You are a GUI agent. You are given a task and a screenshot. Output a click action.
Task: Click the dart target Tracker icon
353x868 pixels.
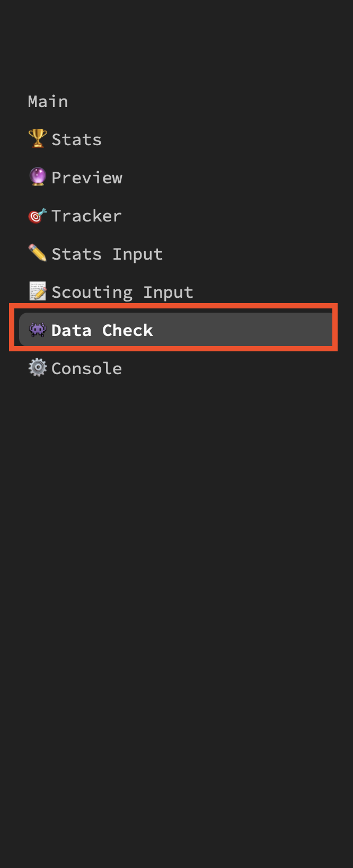point(37,216)
